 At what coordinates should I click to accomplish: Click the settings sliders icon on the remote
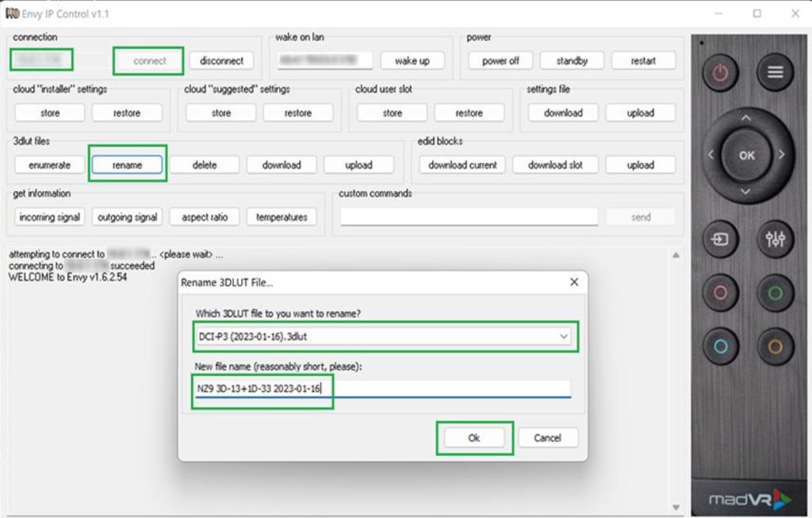point(775,240)
